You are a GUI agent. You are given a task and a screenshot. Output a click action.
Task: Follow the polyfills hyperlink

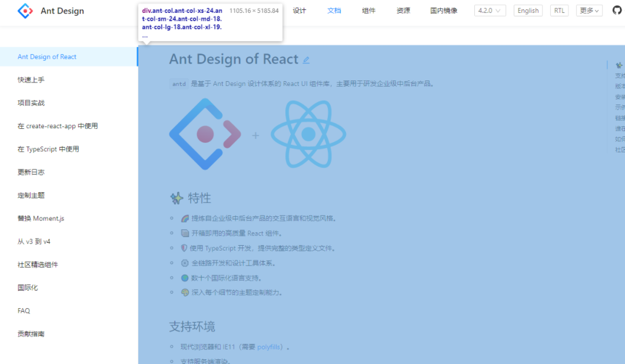click(268, 347)
